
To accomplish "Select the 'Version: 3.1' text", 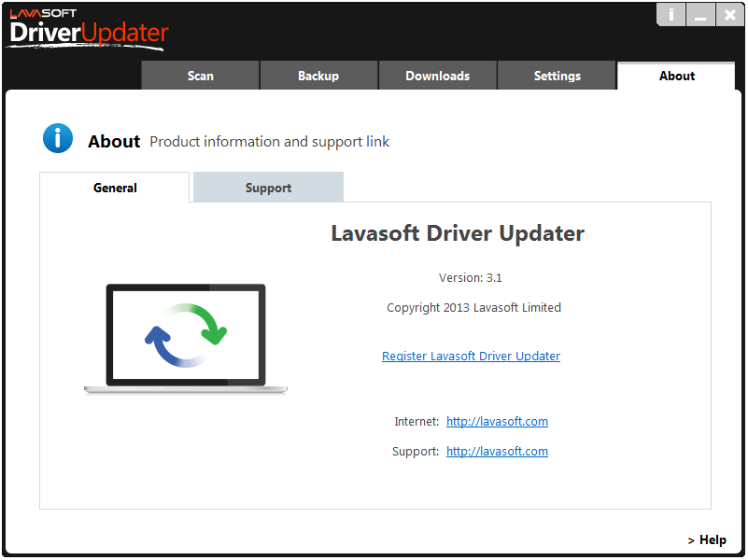I will click(x=471, y=278).
